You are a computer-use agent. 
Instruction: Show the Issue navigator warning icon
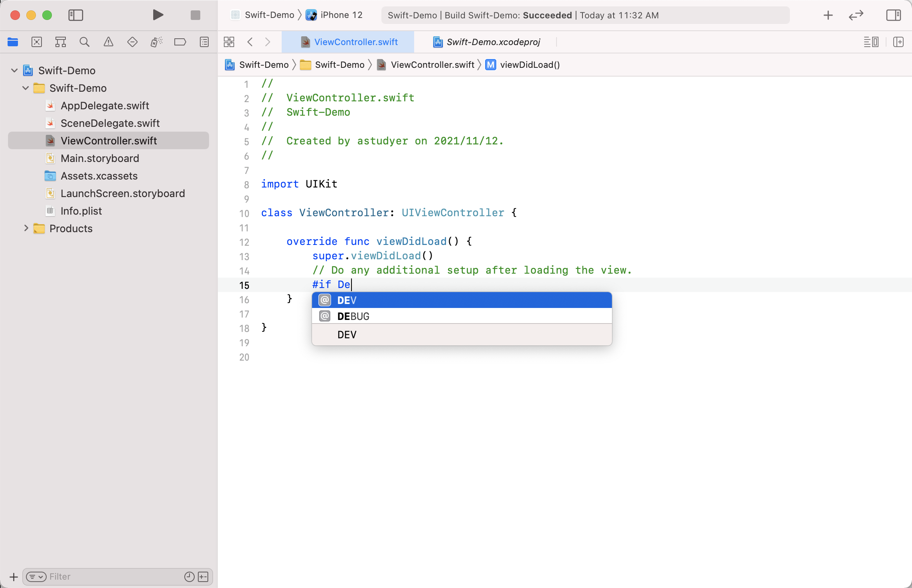coord(108,42)
